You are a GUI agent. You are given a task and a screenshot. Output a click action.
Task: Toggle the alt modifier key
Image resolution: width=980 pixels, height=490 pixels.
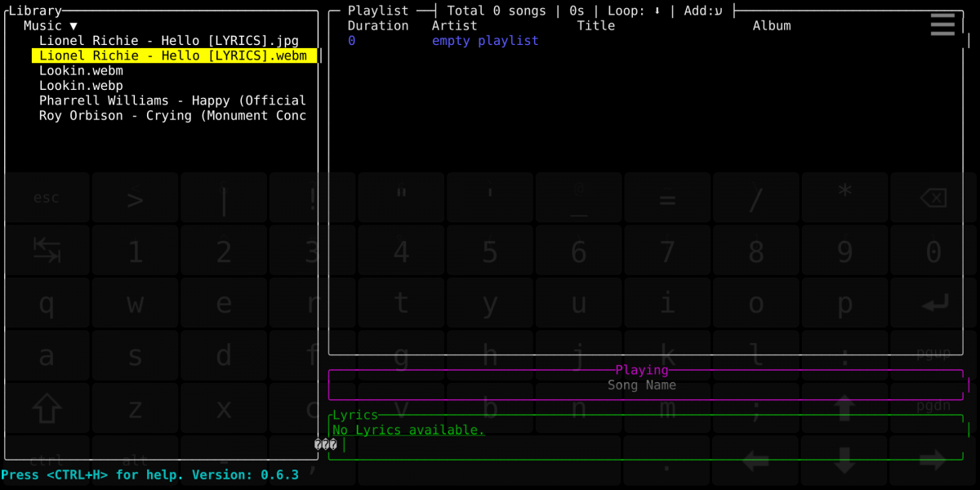pyautogui.click(x=135, y=461)
